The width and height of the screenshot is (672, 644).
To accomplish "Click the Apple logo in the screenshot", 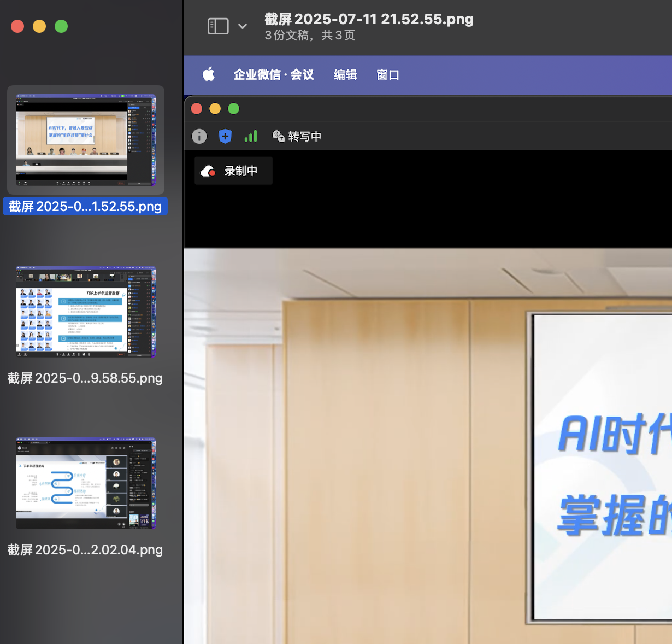I will tap(209, 74).
